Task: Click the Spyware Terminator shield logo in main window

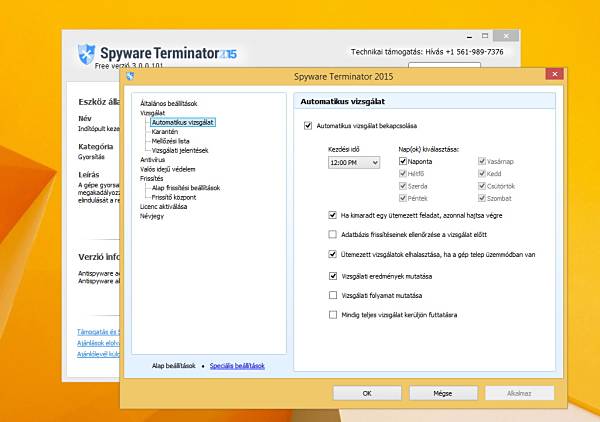Action: (86, 54)
